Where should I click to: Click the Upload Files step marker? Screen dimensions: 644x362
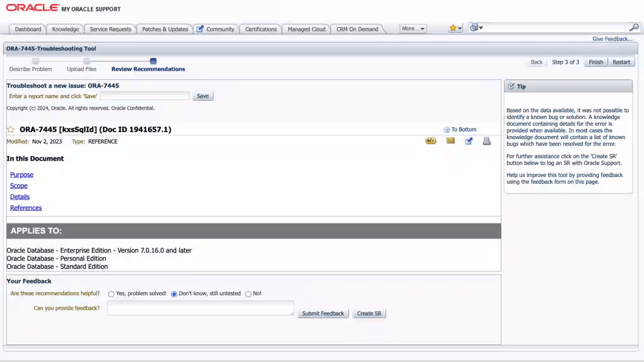click(x=87, y=61)
